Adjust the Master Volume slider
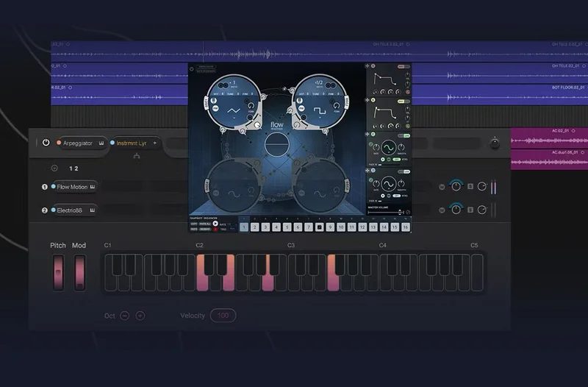 pyautogui.click(x=386, y=213)
